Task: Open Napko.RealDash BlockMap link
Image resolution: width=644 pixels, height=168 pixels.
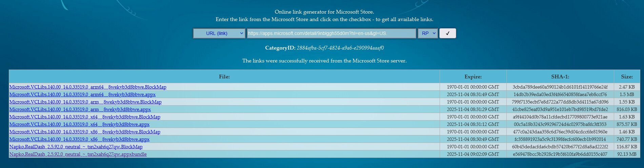Action: (x=76, y=147)
